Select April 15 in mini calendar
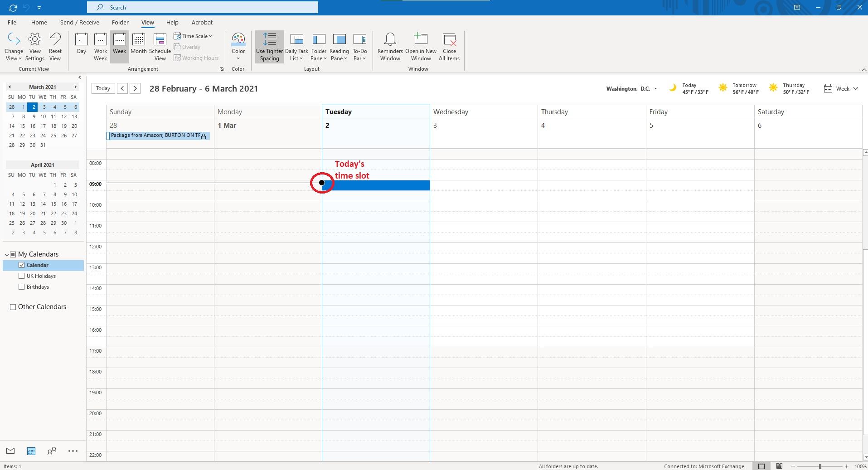 click(53, 204)
